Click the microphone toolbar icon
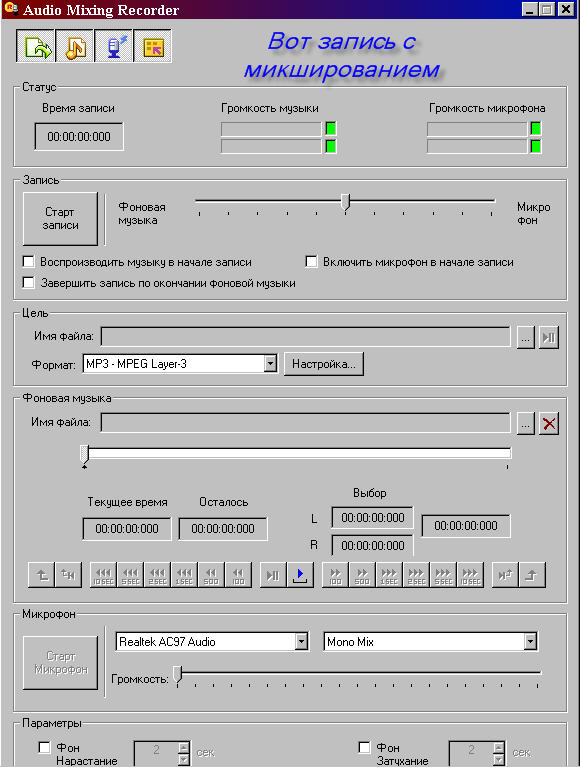Viewport: 580px width, 768px height. 114,46
